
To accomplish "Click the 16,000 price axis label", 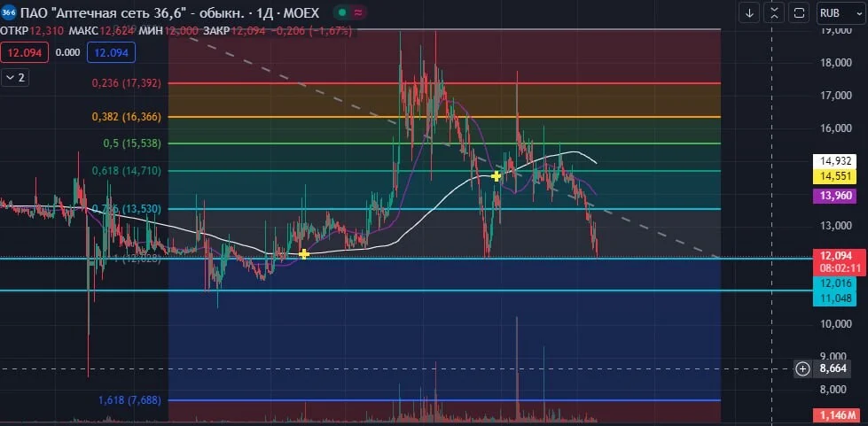I will click(835, 128).
